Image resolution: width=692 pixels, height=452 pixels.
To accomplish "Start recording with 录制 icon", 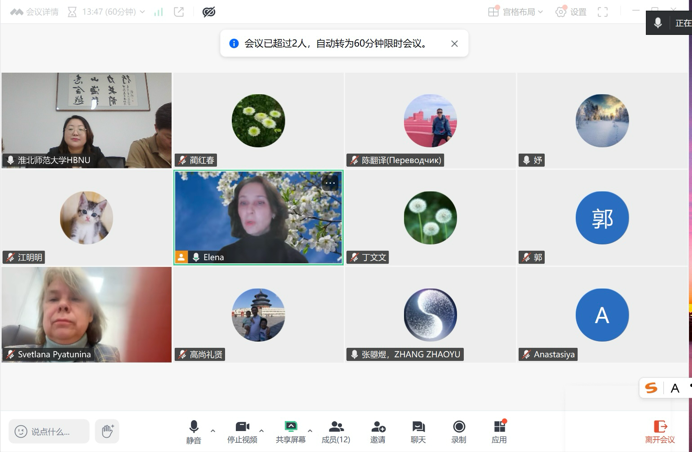I will (459, 432).
